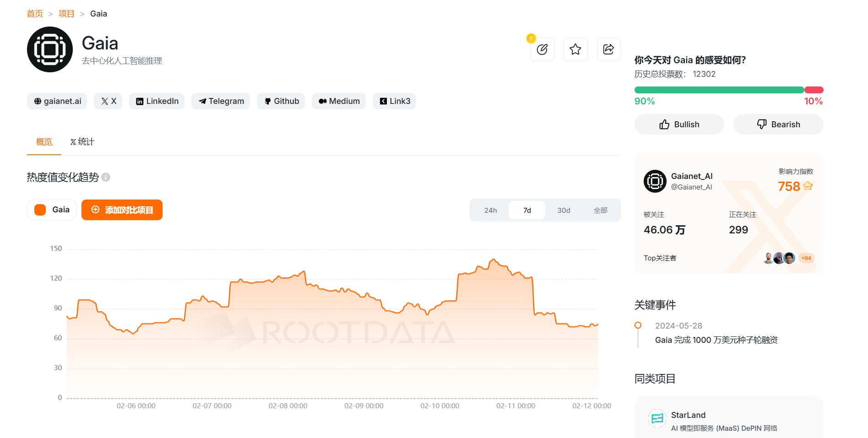Open Gaia's X profile link
Viewport: 868px width, 438px height.
tap(108, 101)
